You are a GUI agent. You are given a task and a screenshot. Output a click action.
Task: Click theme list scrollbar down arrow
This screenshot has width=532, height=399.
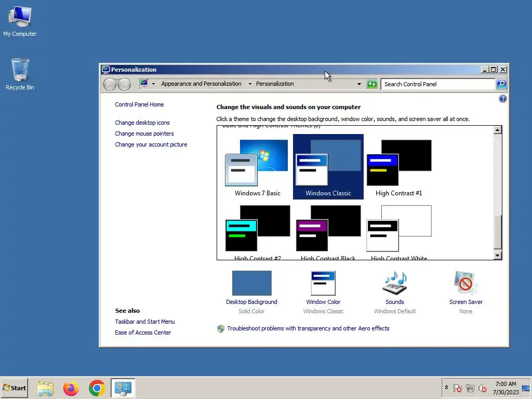coord(497,256)
